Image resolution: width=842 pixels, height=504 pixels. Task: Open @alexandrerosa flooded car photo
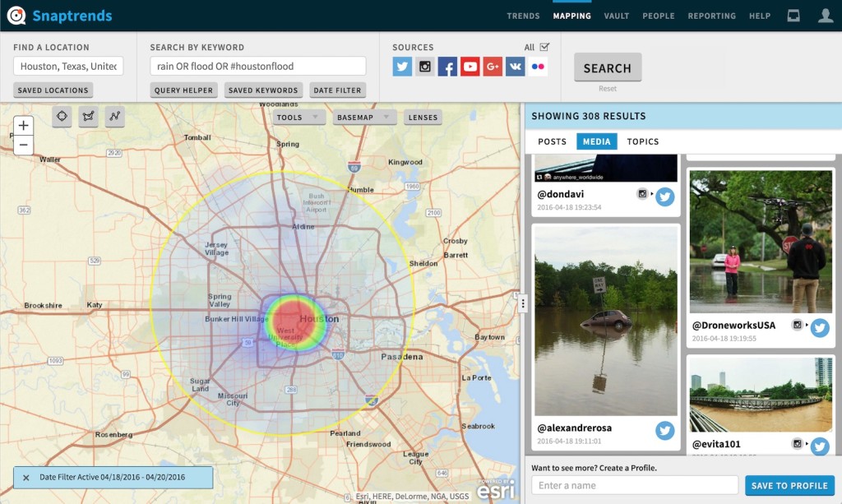(606, 321)
